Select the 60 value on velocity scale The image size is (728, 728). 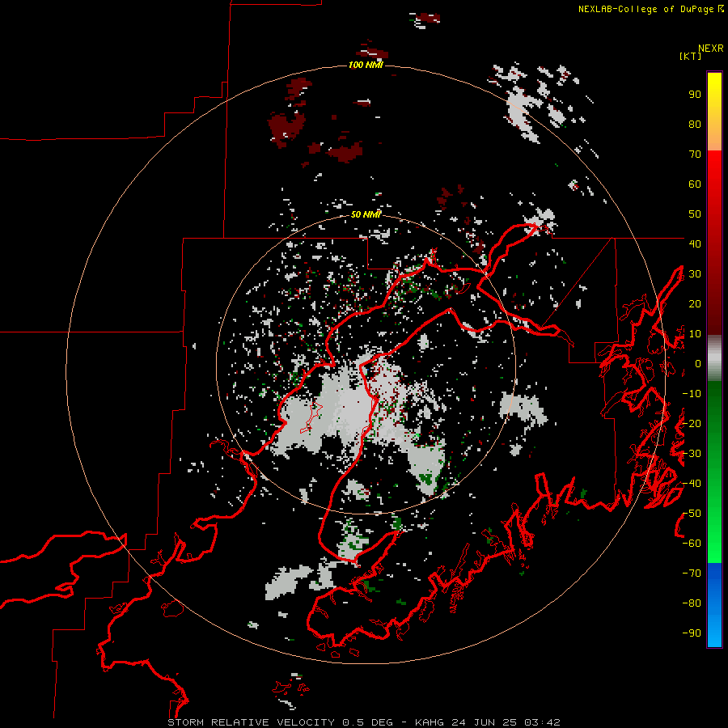695,184
